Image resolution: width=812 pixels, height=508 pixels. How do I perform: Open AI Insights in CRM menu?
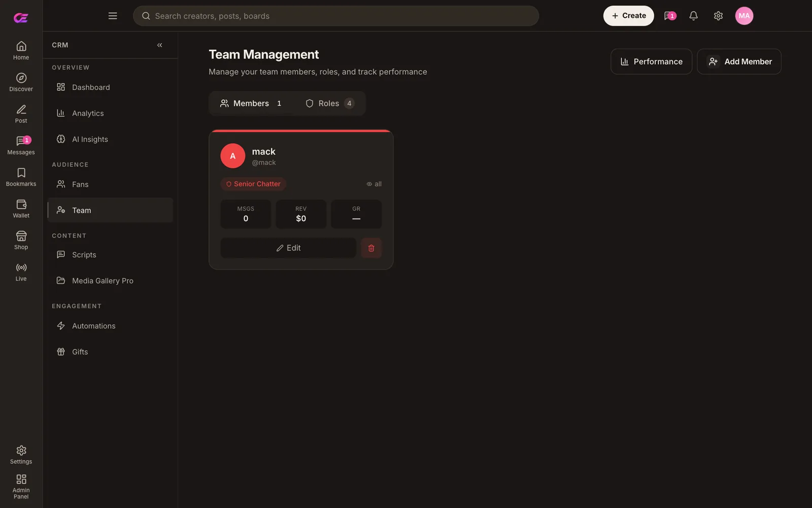[x=110, y=139]
